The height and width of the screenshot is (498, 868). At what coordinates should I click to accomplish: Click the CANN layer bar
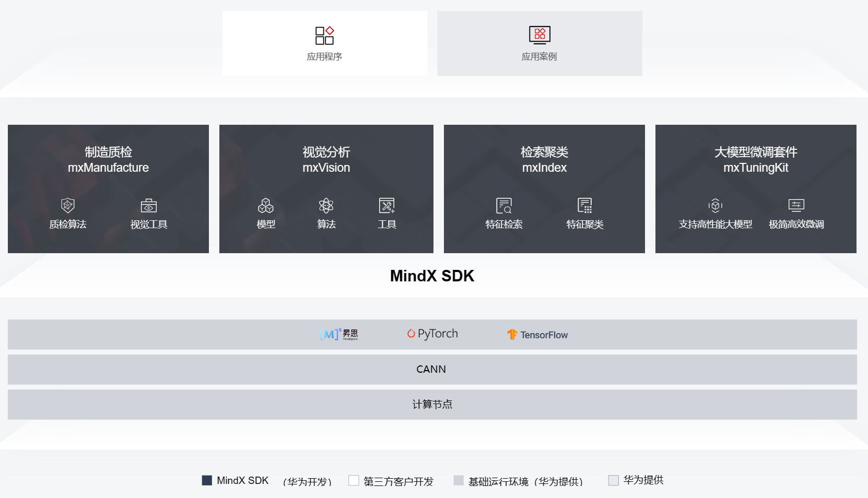(432, 370)
